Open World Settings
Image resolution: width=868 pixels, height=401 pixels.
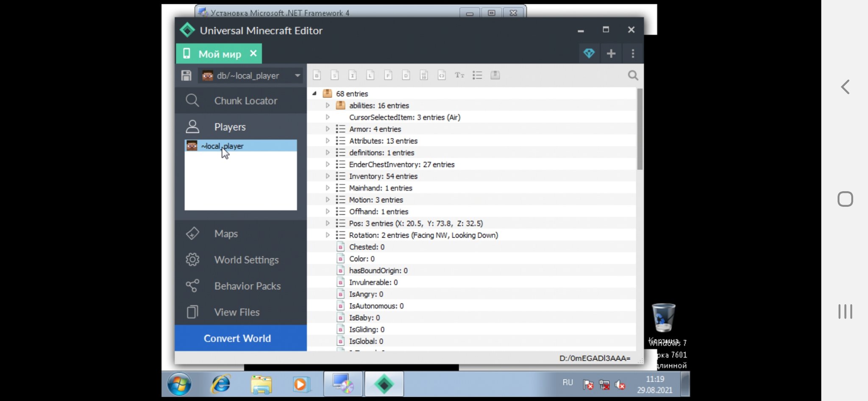point(241,260)
